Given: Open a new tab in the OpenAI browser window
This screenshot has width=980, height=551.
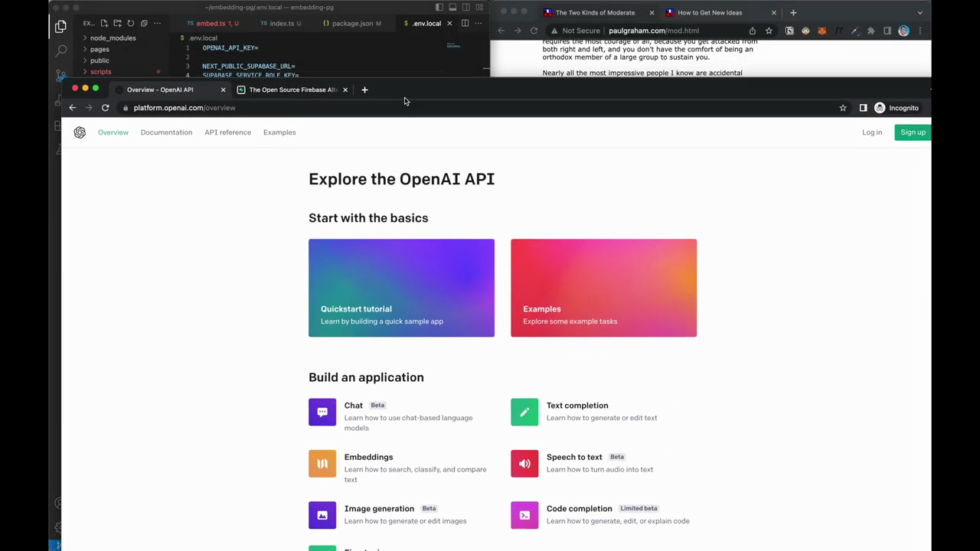Looking at the screenshot, I should [x=364, y=90].
